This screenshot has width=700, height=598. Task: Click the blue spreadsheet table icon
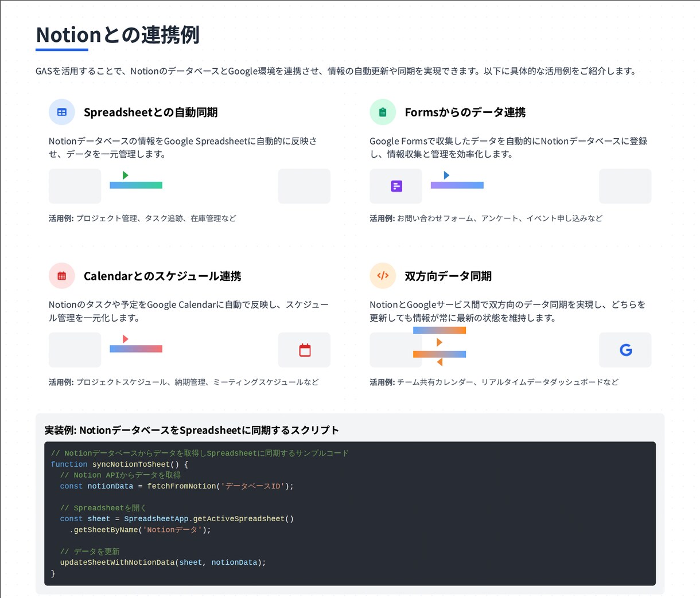tap(62, 112)
